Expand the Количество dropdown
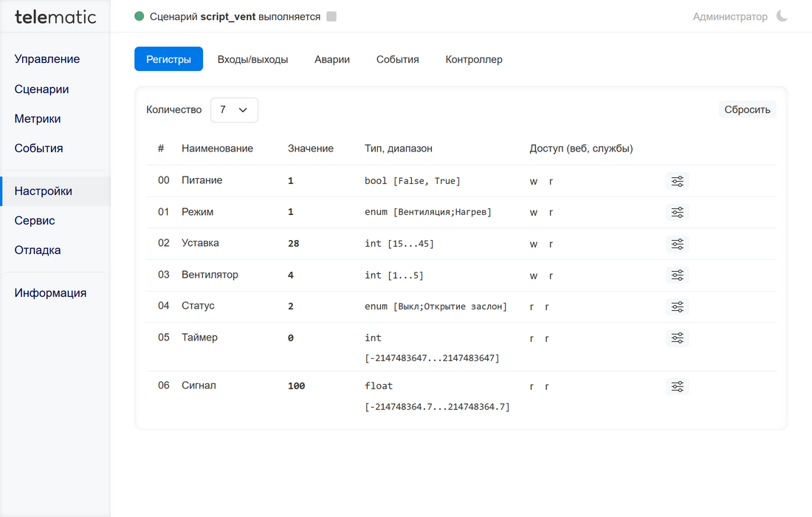The width and height of the screenshot is (812, 517). 234,110
